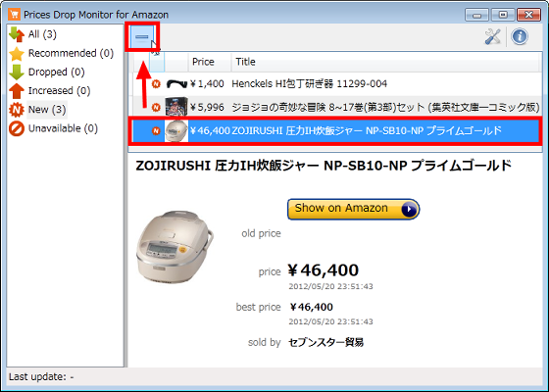Screen dimensions: 549x392
Task: Click the Dropped green arrow icon
Action: tap(17, 73)
